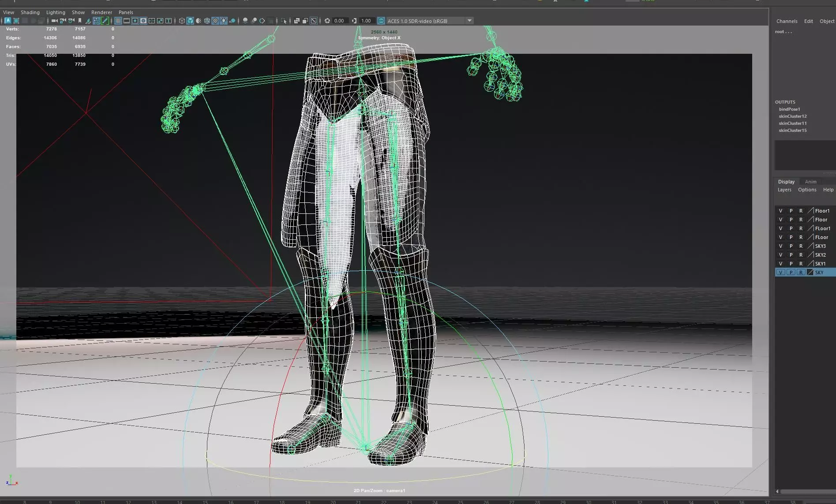Viewport: 836px width, 504px height.
Task: Toggle the Use All Lights icon
Action: 224,21
